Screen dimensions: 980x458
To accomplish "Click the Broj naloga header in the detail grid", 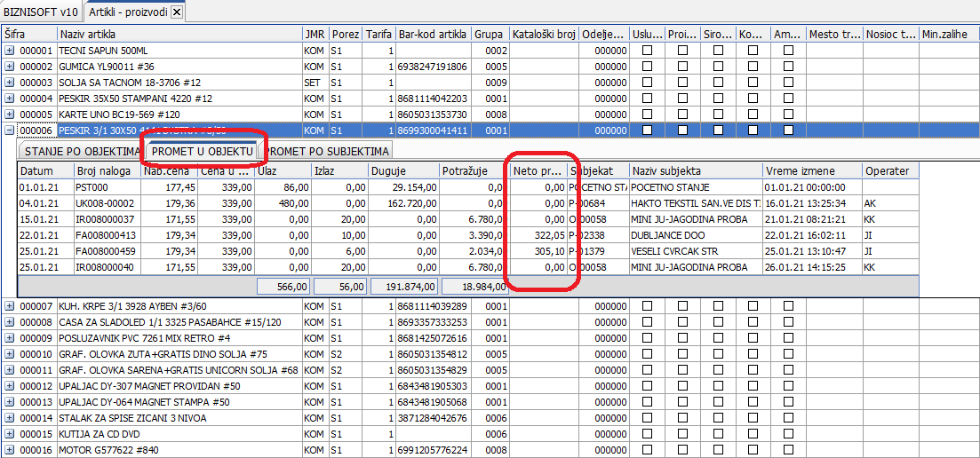I will tap(108, 171).
